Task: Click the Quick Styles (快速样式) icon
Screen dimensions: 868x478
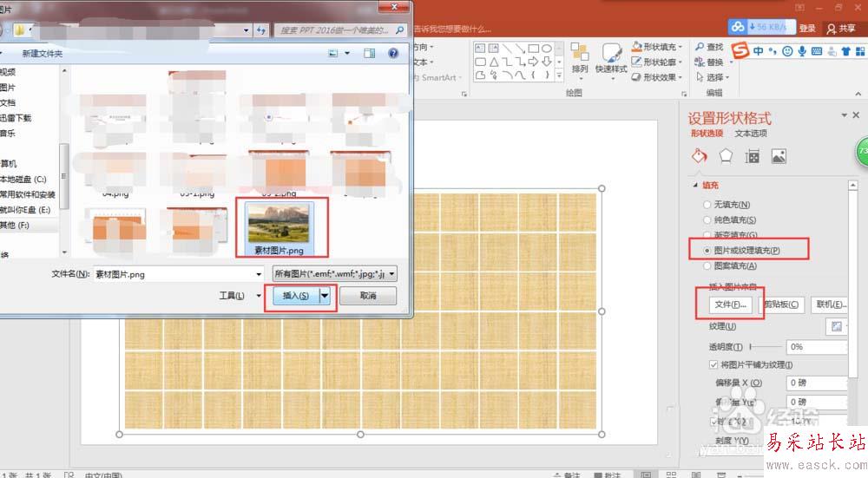Action: pyautogui.click(x=611, y=53)
